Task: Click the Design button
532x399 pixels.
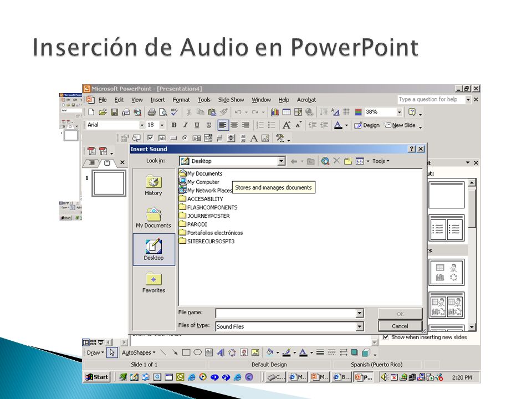Action: click(367, 125)
